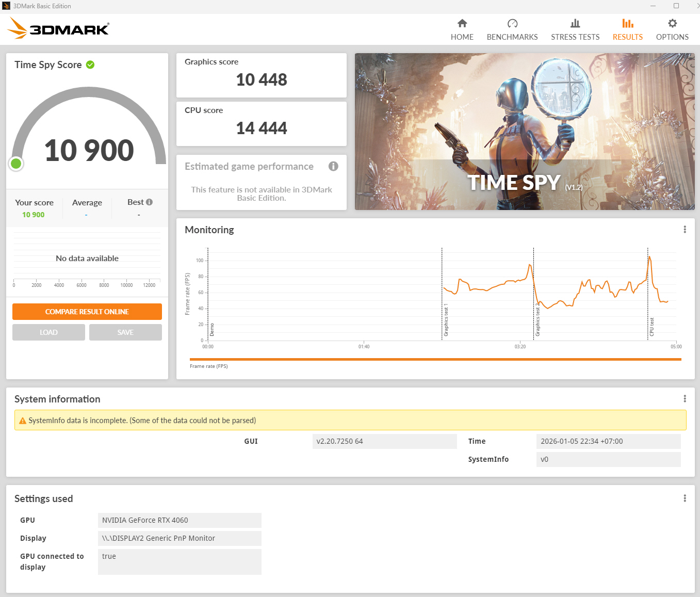Screen dimensions: 700x597
Task: Open the Home icon in navigation
Action: (462, 23)
